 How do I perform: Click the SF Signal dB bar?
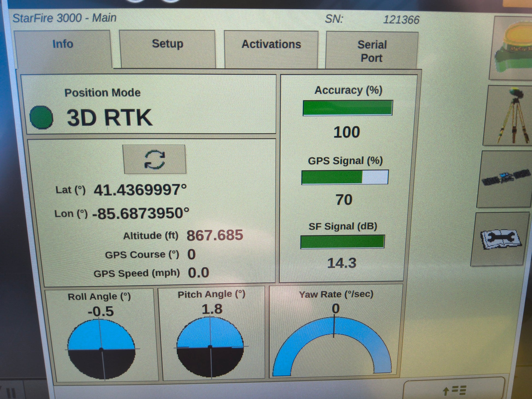[x=343, y=242]
